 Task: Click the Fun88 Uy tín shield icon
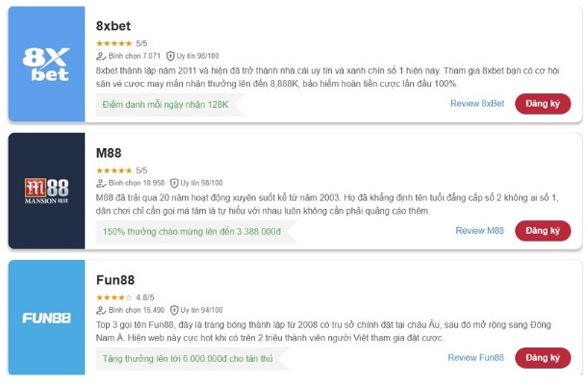[x=174, y=311]
